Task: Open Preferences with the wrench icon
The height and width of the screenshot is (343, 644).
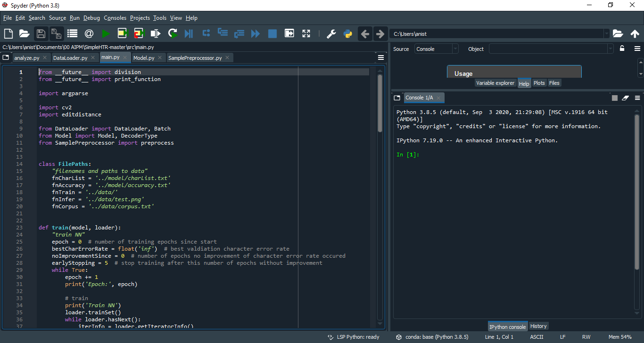Action: point(331,33)
